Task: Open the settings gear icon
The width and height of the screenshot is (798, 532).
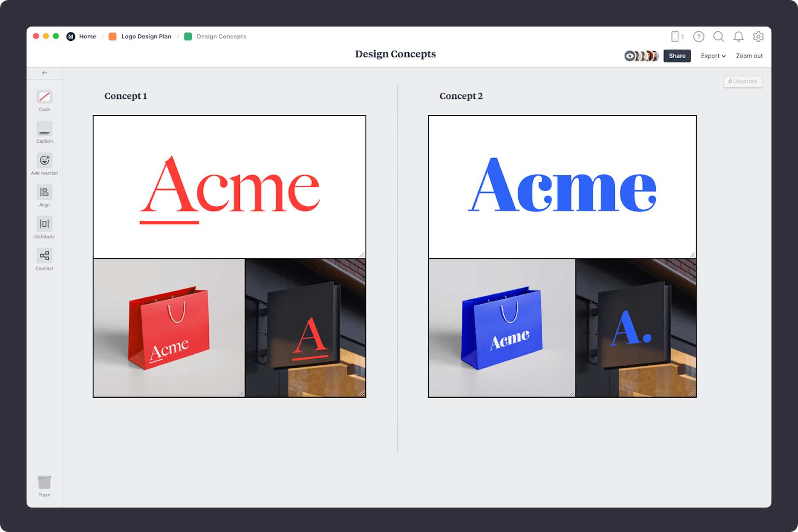Action: [x=759, y=37]
